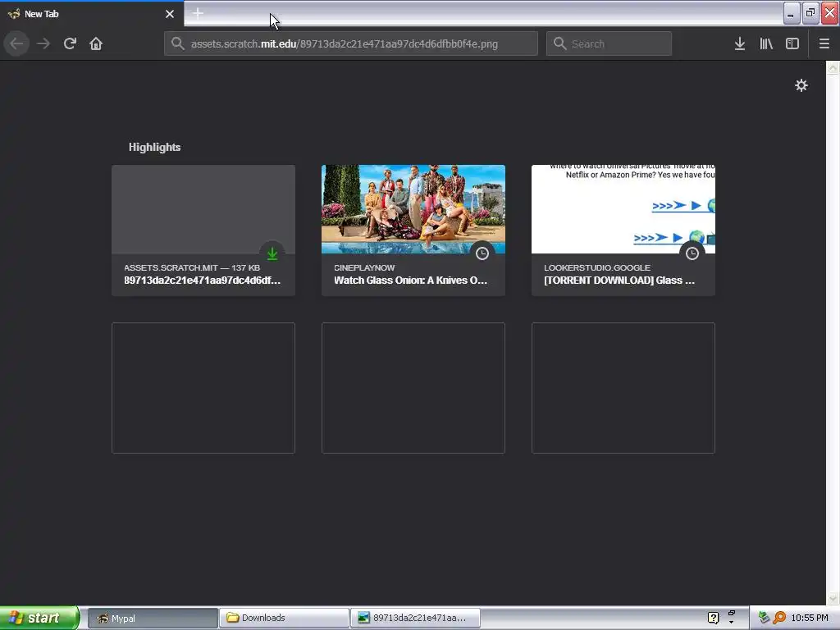This screenshot has width=840, height=630.
Task: Reload the current page
Action: 70,43
